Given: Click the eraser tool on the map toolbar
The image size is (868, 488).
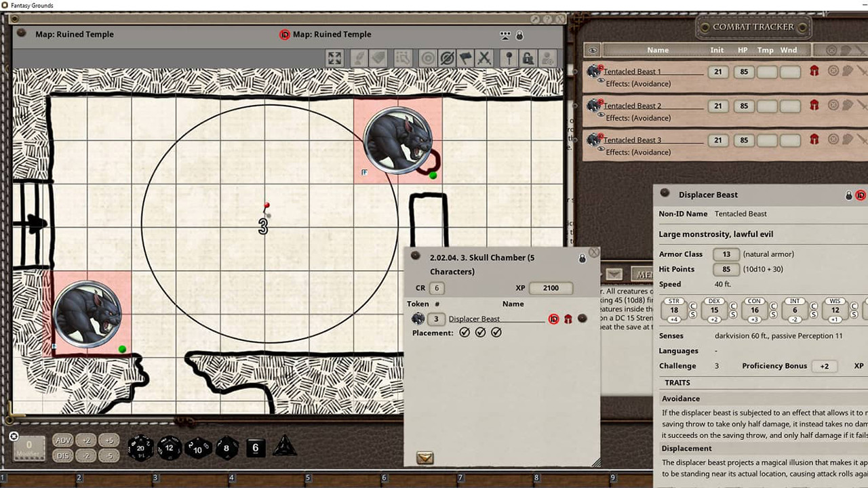Looking at the screenshot, I should [378, 58].
